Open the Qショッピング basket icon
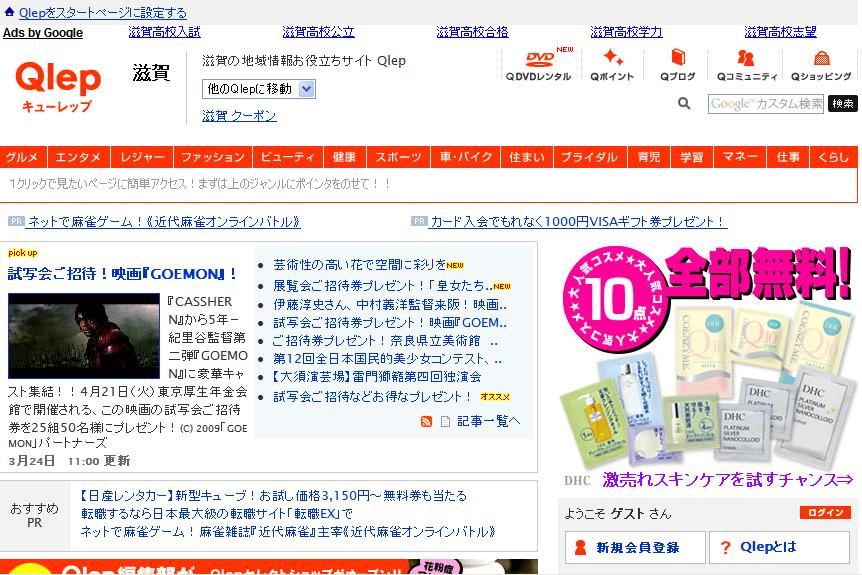The width and height of the screenshot is (862, 575). [821, 65]
